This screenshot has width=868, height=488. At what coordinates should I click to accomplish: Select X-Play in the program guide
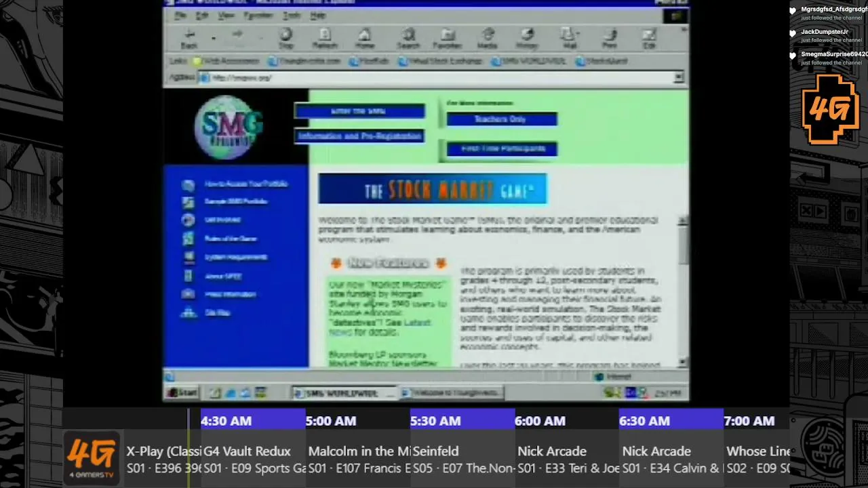(163, 460)
